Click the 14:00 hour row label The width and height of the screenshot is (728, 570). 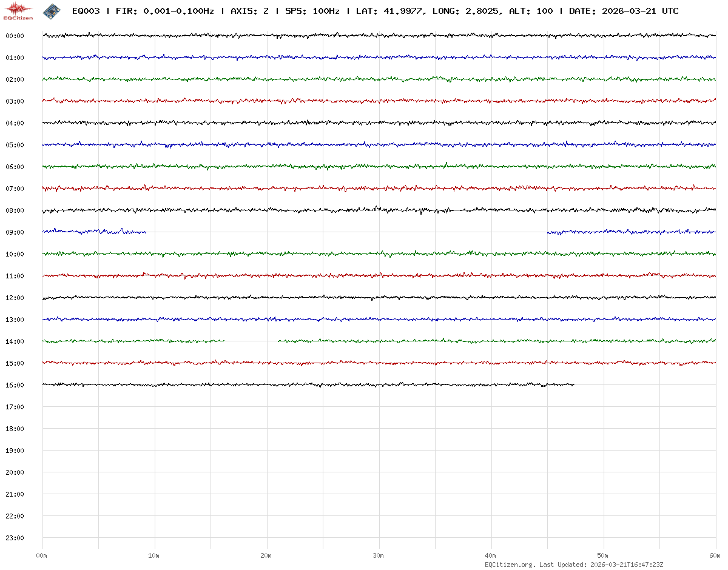point(15,341)
